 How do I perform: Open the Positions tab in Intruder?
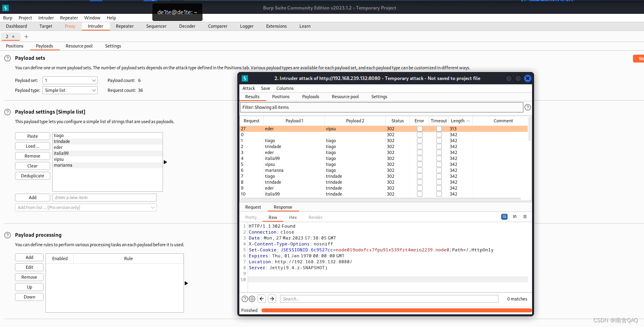point(15,46)
